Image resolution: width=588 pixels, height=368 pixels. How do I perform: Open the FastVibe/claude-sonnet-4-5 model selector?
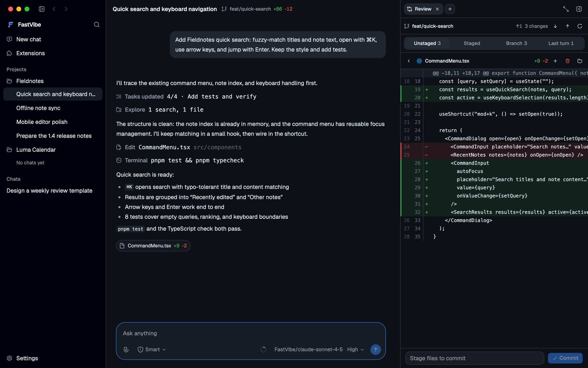319,350
